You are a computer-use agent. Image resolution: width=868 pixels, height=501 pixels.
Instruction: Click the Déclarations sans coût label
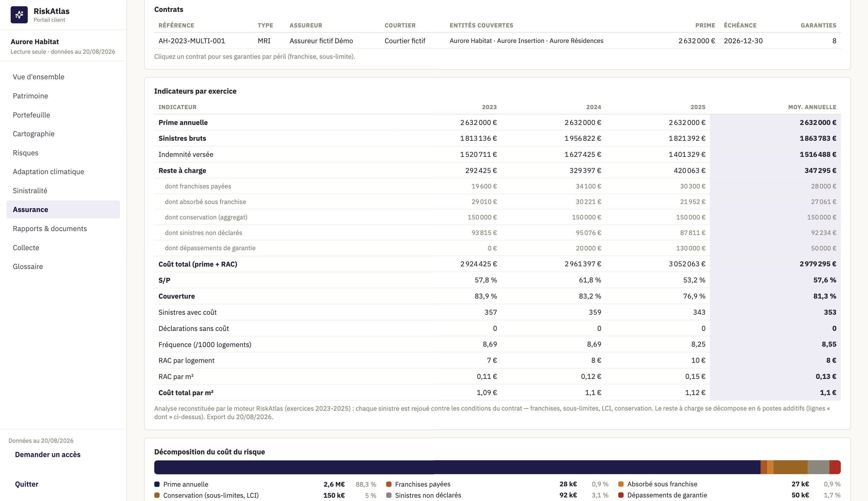click(x=194, y=329)
